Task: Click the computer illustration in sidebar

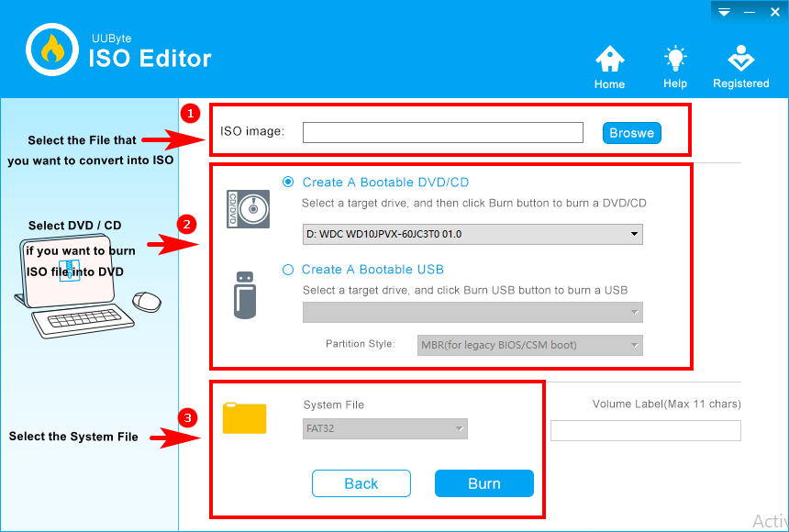Action: (x=87, y=287)
